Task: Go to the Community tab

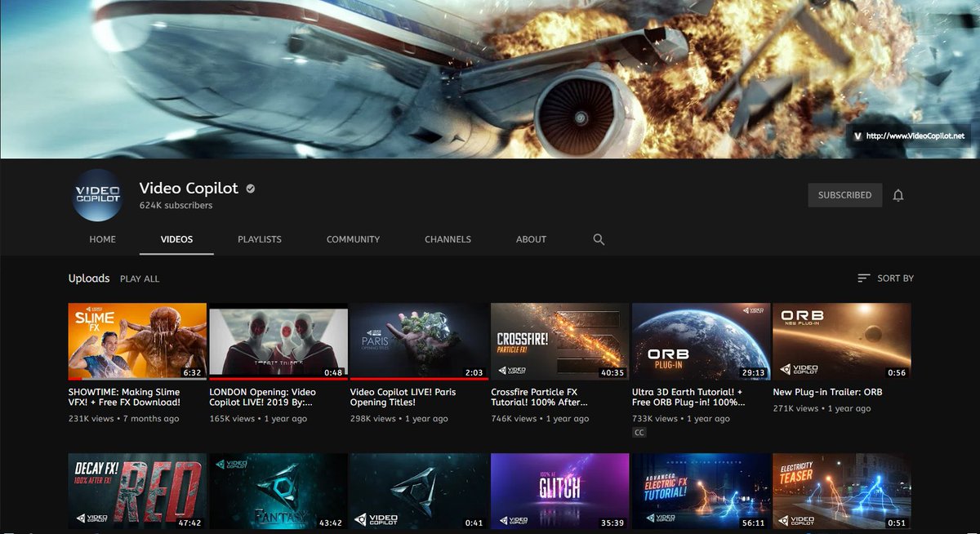Action: [353, 239]
